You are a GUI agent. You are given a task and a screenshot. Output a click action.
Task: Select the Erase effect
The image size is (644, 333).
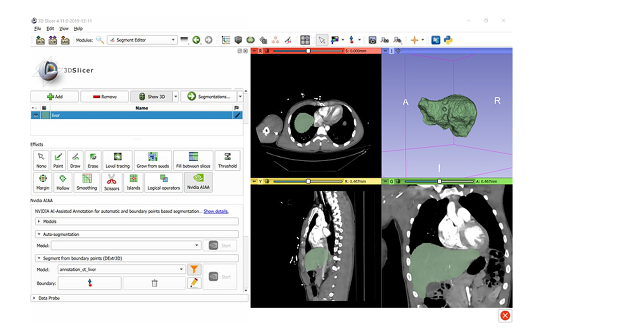93,160
